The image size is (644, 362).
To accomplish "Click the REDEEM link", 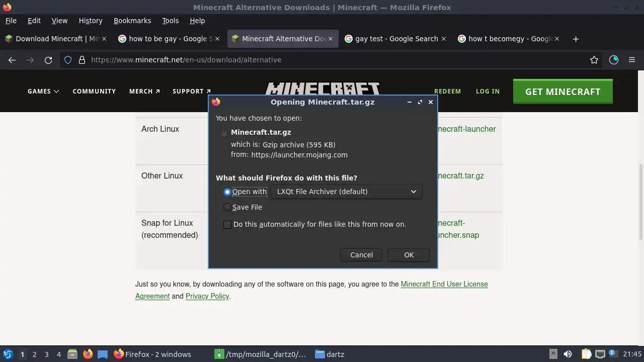I will click(x=447, y=91).
